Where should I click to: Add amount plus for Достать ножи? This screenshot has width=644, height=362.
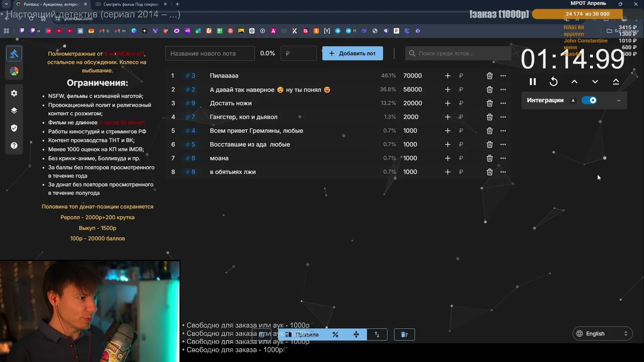448,103
